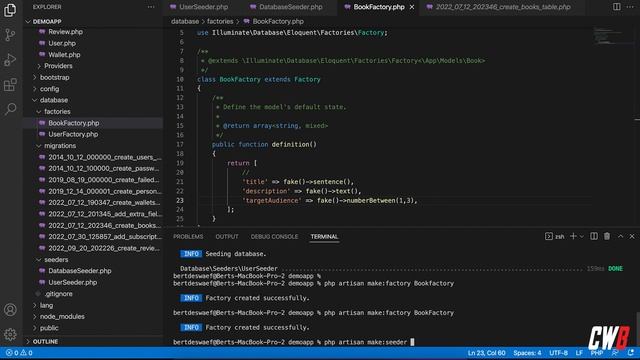The image size is (640, 360).
Task: Open notifications bell in status bar
Action: pos(631,353)
